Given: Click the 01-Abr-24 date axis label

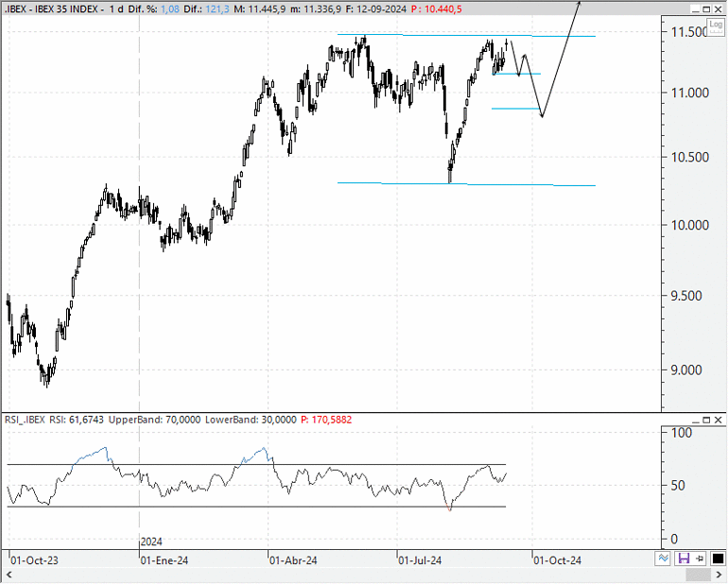Looking at the screenshot, I should pyautogui.click(x=293, y=560).
